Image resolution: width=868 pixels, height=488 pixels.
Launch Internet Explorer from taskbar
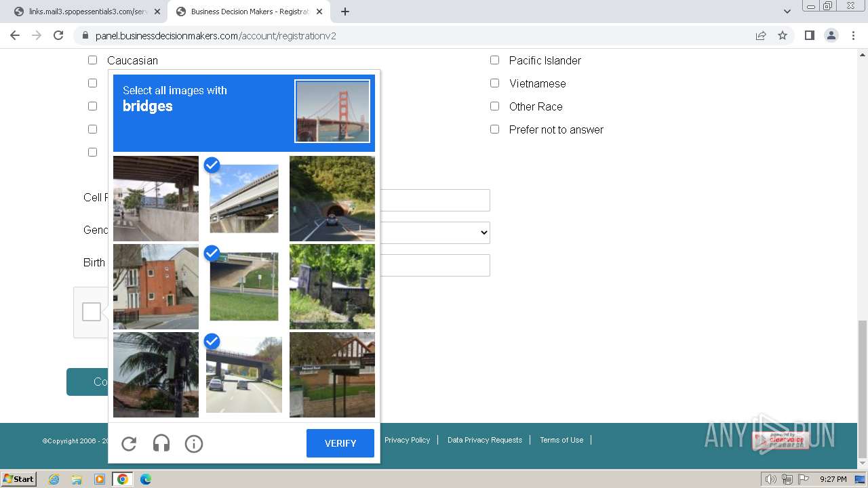[54, 479]
